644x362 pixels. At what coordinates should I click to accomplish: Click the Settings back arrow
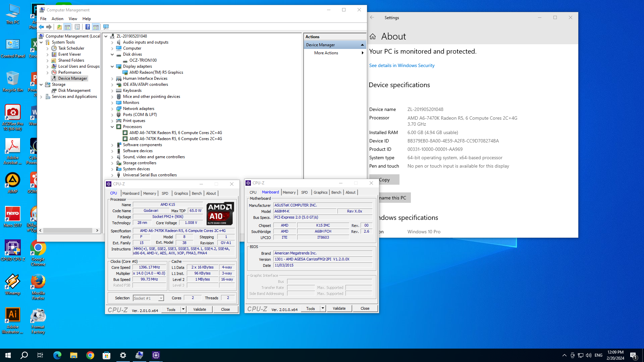[372, 17]
